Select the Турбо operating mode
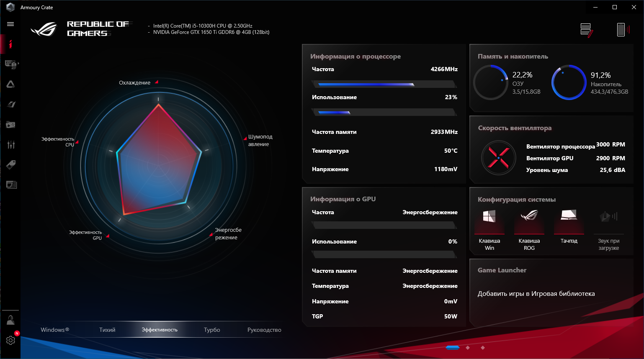Image resolution: width=644 pixels, height=359 pixels. coord(212,330)
